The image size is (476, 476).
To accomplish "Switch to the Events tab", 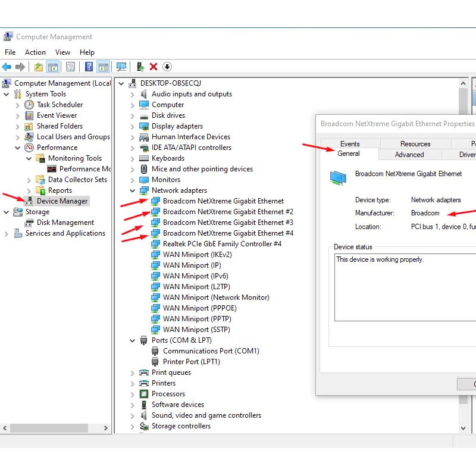I will [x=350, y=144].
